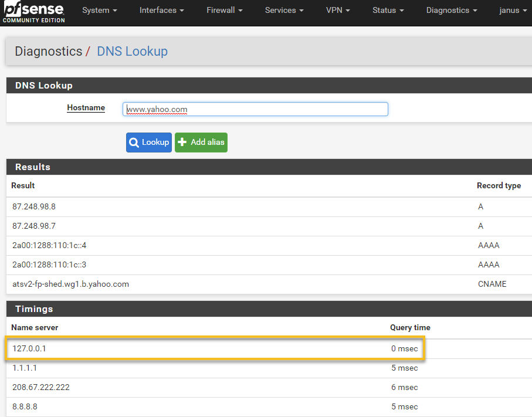Expand the Interfaces menu
This screenshot has height=417, width=532.
pos(161,11)
